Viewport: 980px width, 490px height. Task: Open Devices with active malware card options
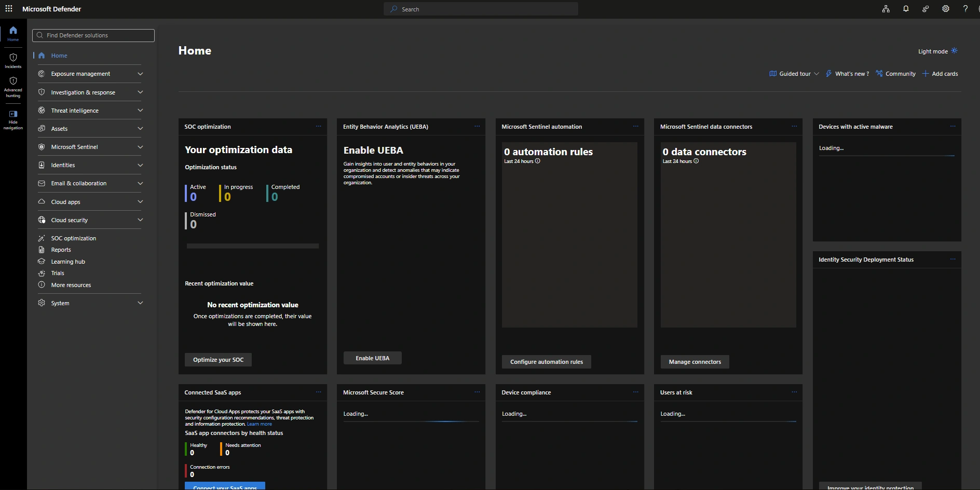point(953,127)
